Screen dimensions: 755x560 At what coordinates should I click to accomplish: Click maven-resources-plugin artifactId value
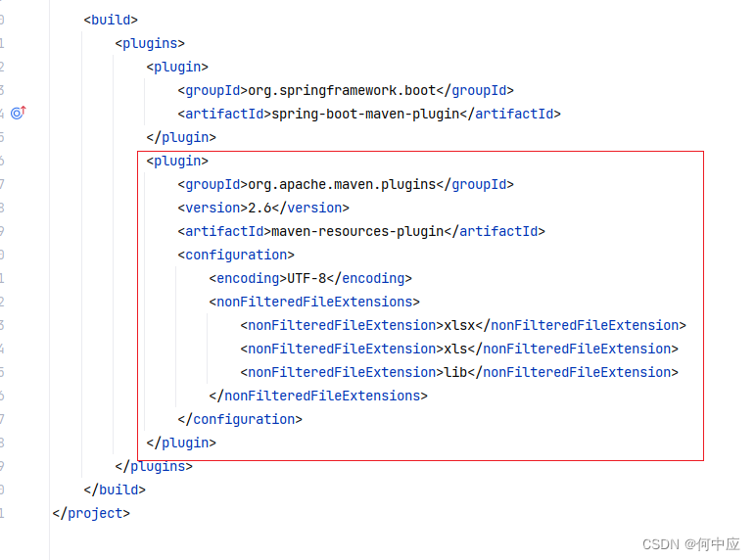click(x=357, y=232)
